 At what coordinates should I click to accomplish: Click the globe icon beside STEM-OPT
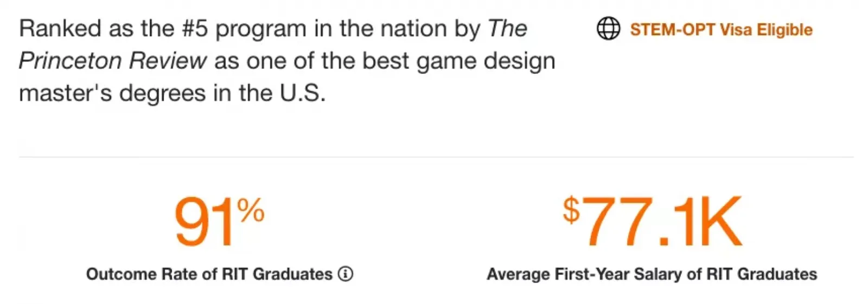[608, 29]
